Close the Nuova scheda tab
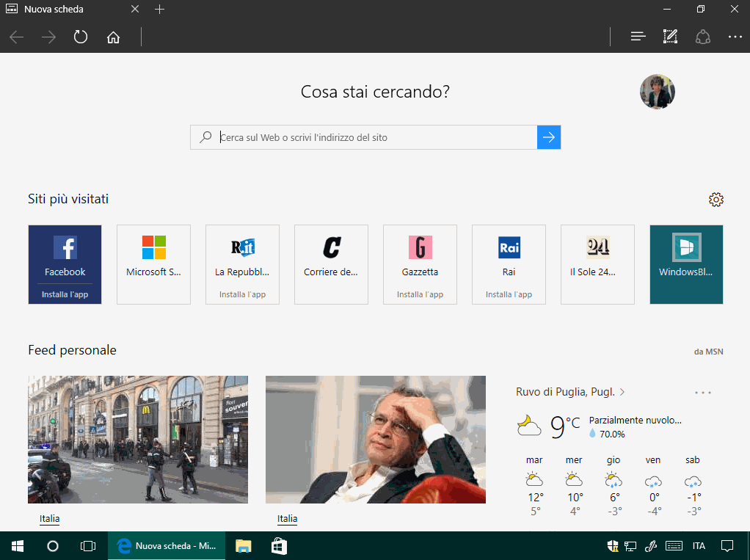The image size is (750, 560). coord(135,9)
